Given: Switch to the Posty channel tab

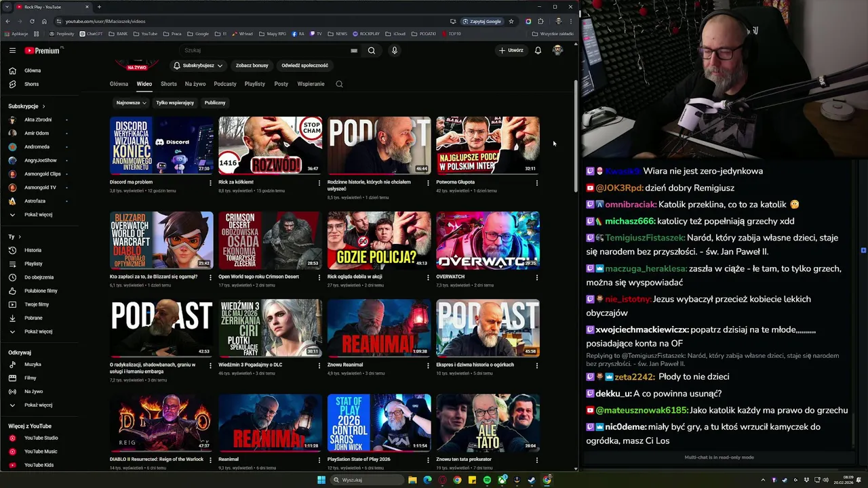Looking at the screenshot, I should click(281, 84).
